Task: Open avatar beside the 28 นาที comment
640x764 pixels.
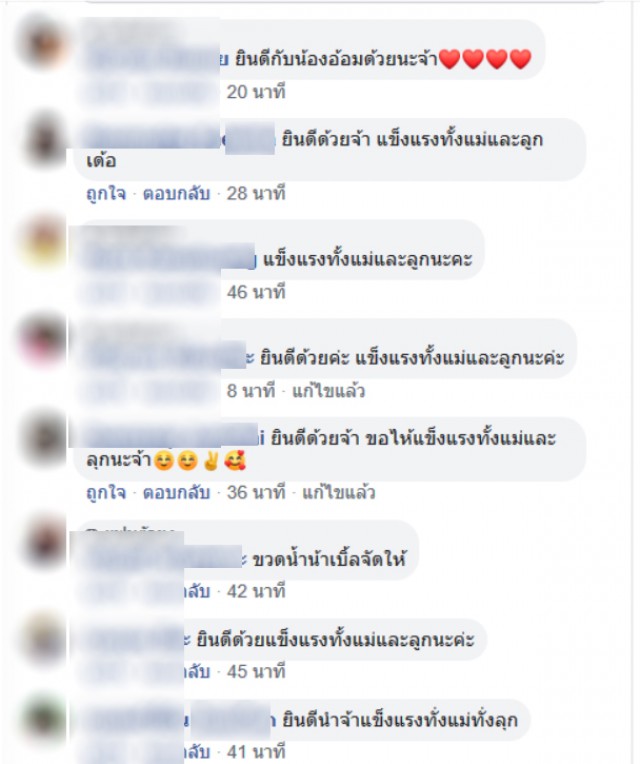Action: click(44, 141)
